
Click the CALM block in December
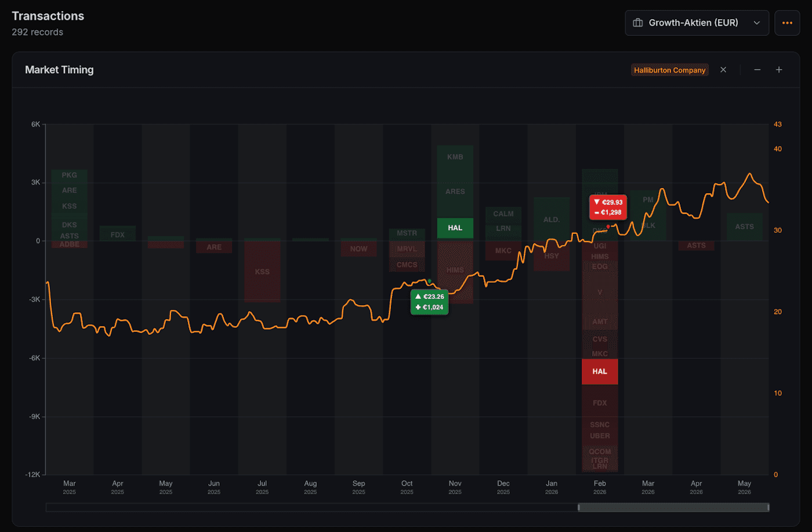503,213
